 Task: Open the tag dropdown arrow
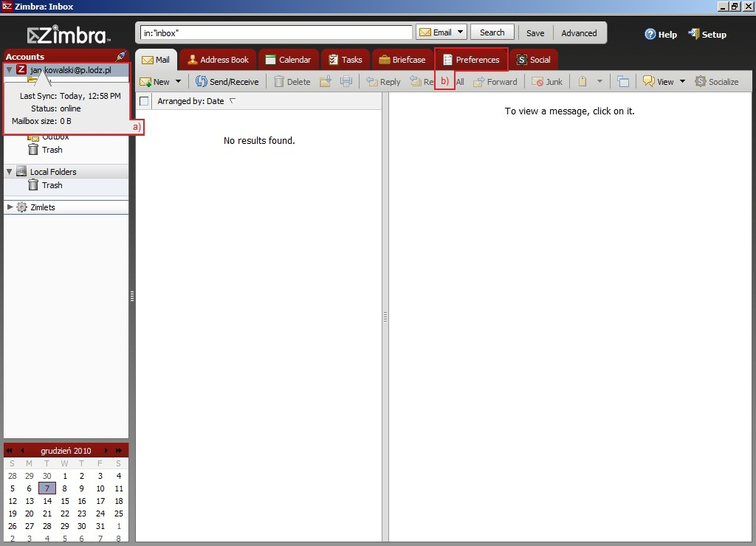coord(599,81)
